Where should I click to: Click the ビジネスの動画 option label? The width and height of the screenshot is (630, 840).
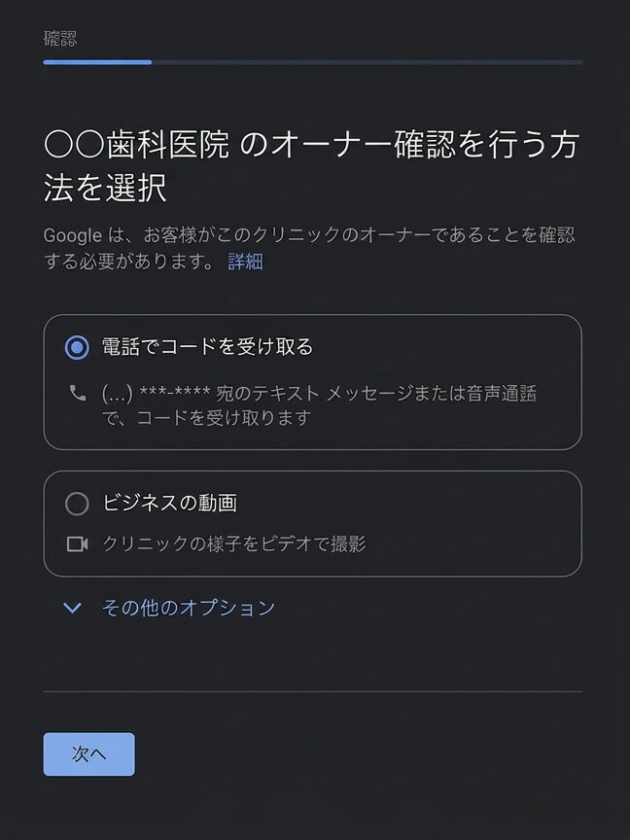click(x=169, y=504)
